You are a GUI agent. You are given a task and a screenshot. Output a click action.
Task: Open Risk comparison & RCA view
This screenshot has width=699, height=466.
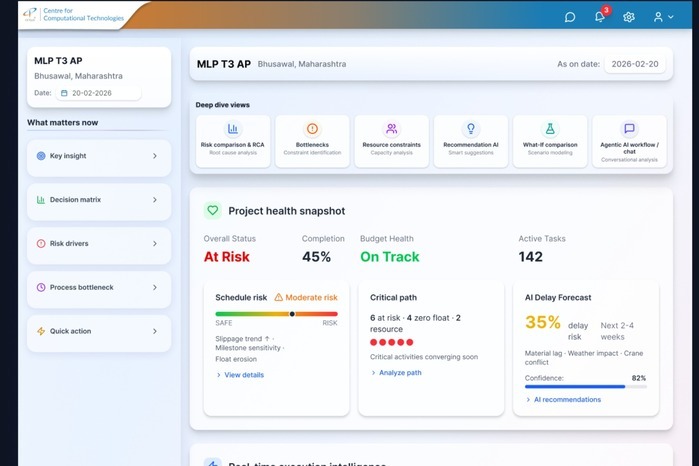232,140
